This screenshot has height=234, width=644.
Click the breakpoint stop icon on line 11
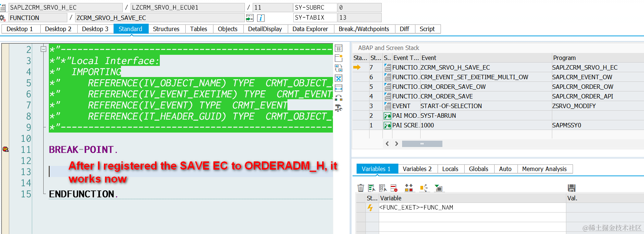[x=6, y=149]
